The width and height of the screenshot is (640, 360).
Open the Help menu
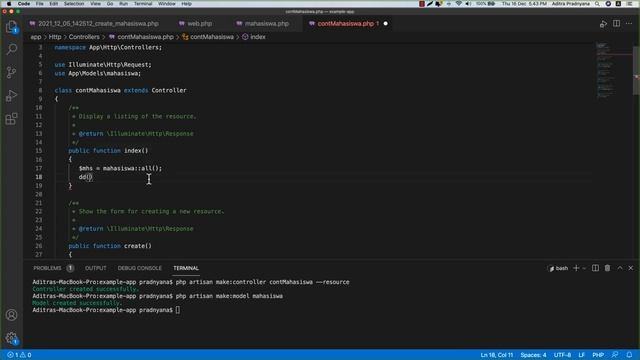[x=187, y=4]
